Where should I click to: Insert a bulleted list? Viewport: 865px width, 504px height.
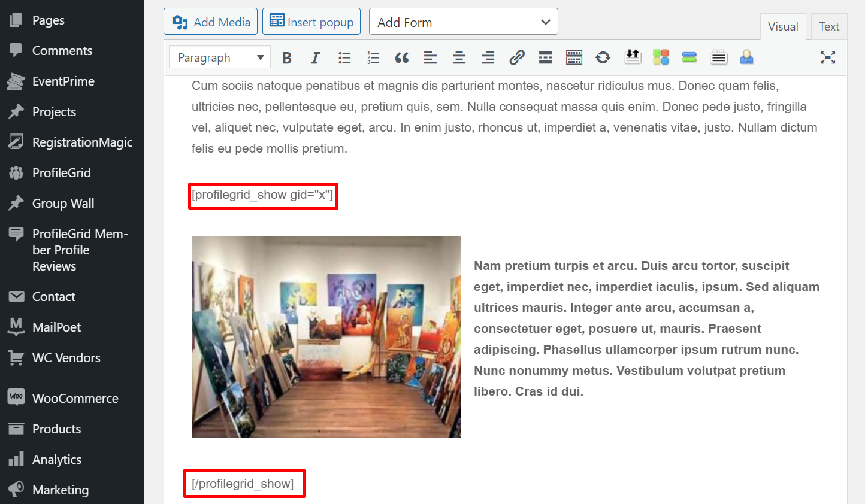(344, 58)
